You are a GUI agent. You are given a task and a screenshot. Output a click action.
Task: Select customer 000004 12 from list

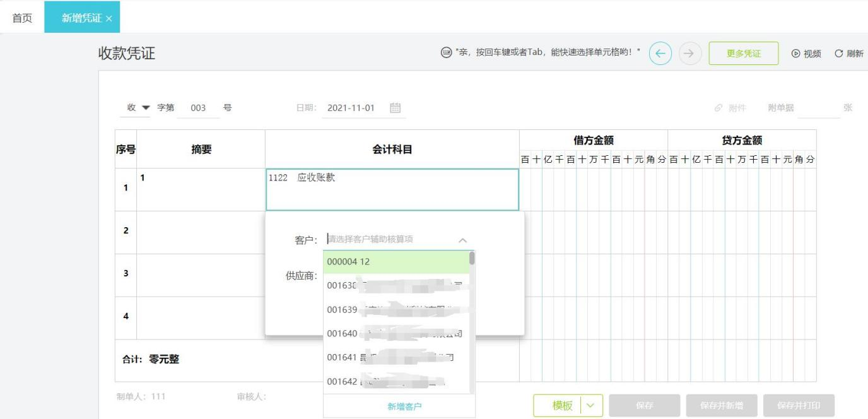(396, 262)
